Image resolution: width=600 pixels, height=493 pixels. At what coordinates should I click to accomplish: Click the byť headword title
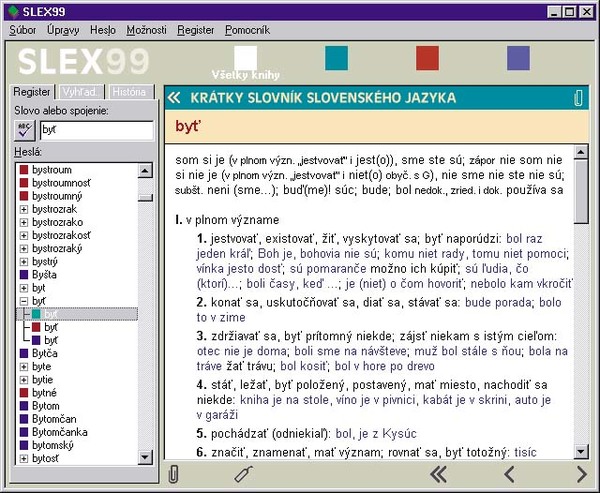[188, 126]
